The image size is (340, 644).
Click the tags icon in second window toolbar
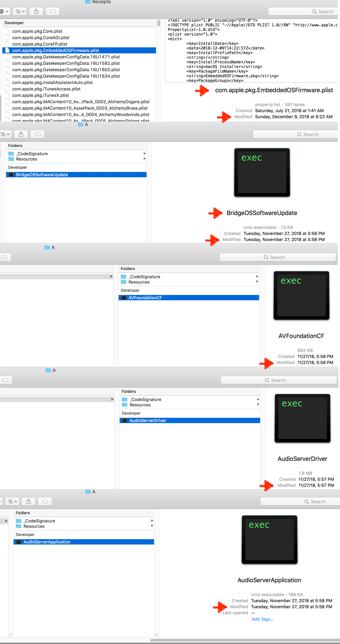[37, 134]
